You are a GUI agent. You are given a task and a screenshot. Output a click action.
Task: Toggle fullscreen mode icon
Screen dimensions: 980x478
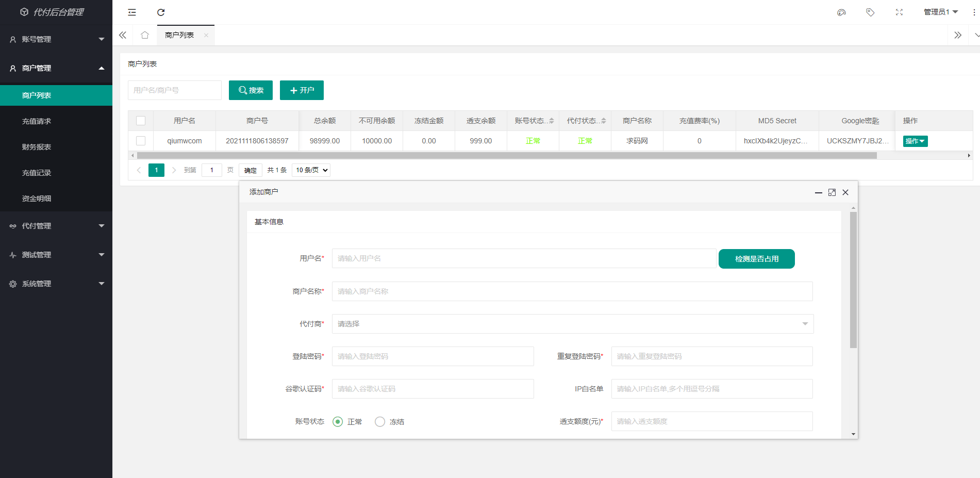coord(899,12)
